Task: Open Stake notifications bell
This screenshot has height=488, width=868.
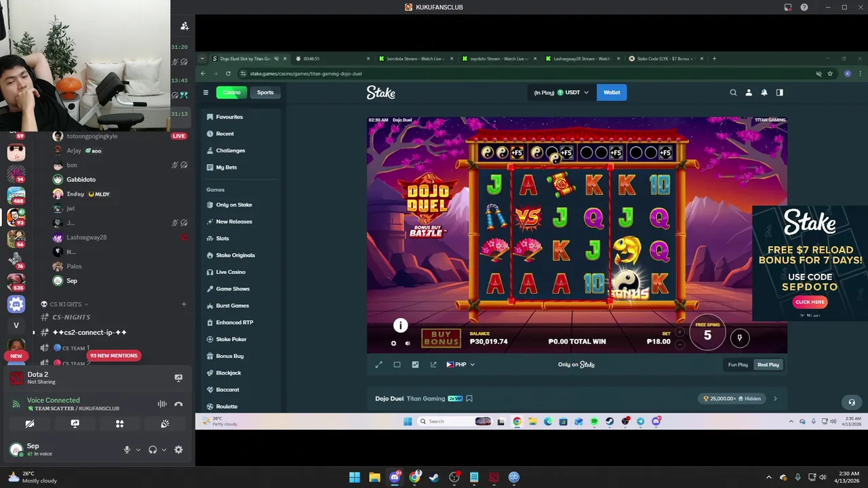Action: tap(764, 92)
